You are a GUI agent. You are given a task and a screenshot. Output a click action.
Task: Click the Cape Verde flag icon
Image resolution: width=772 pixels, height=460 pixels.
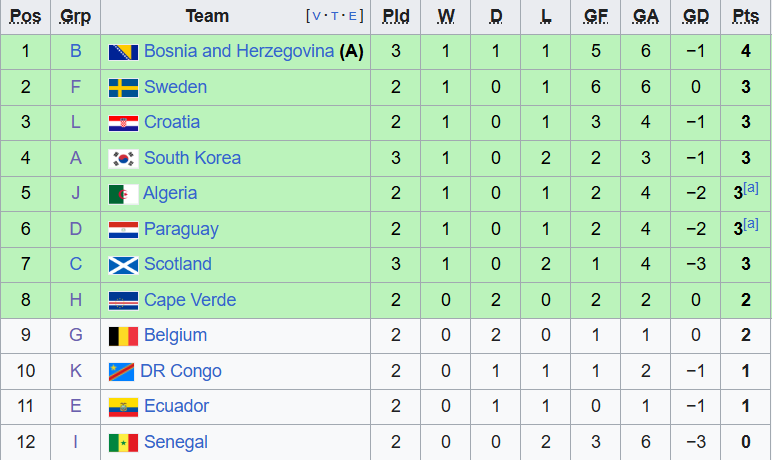123,301
